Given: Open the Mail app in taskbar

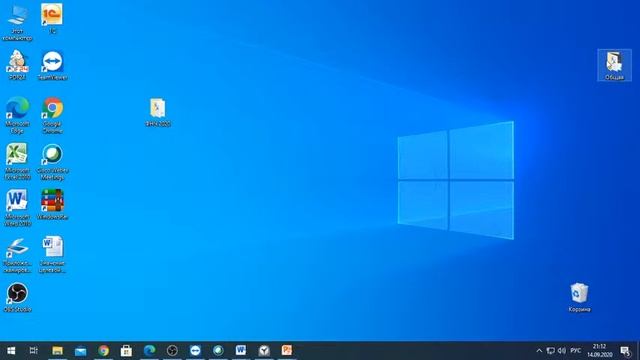Looking at the screenshot, I should pos(80,351).
